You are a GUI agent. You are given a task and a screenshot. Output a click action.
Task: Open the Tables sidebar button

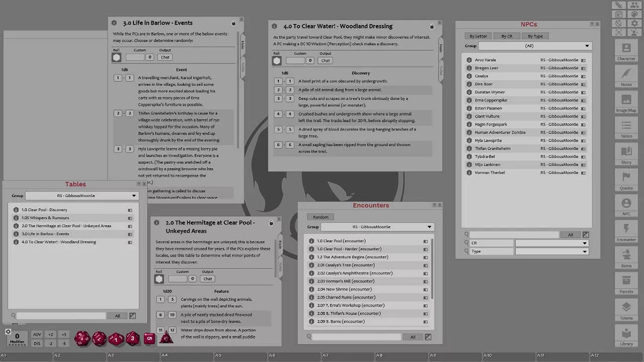[x=626, y=129]
